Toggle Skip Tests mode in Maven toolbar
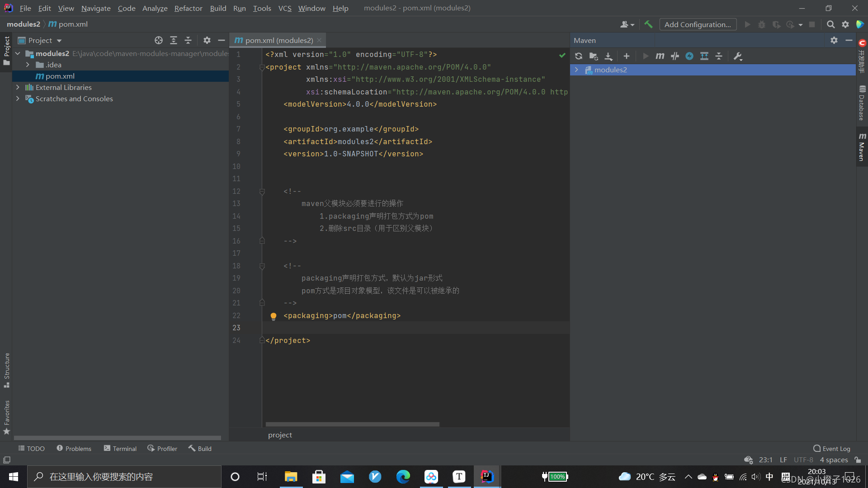The width and height of the screenshot is (868, 488). pos(689,56)
